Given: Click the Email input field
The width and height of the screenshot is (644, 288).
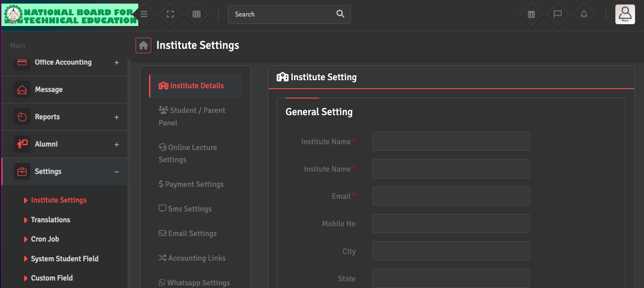Looking at the screenshot, I should (451, 196).
